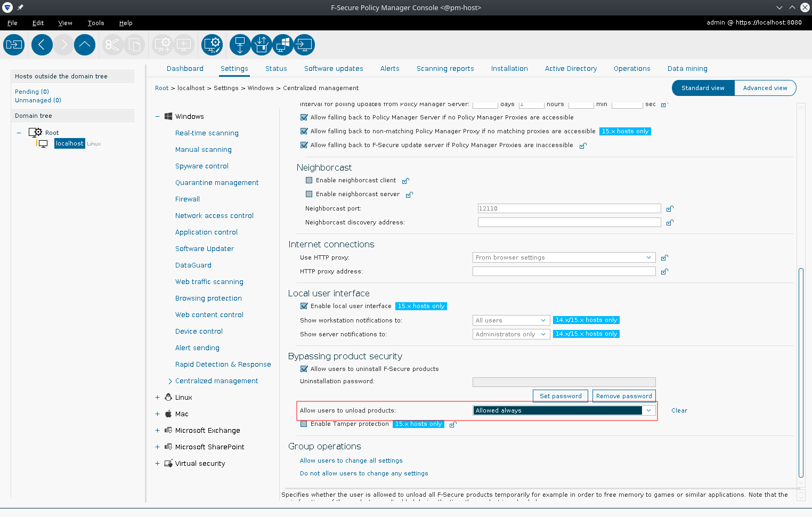Click lock icon next to Enable neighborcast client
The height and width of the screenshot is (517, 812).
405,181
